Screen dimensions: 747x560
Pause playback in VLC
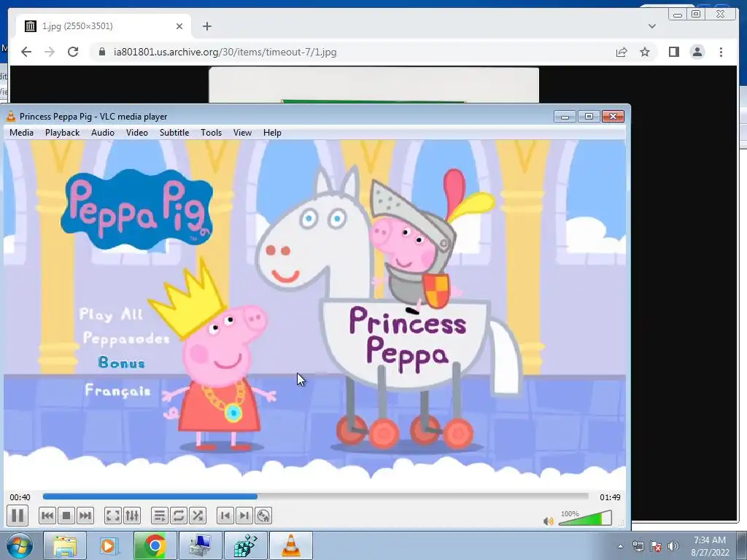[x=18, y=516]
